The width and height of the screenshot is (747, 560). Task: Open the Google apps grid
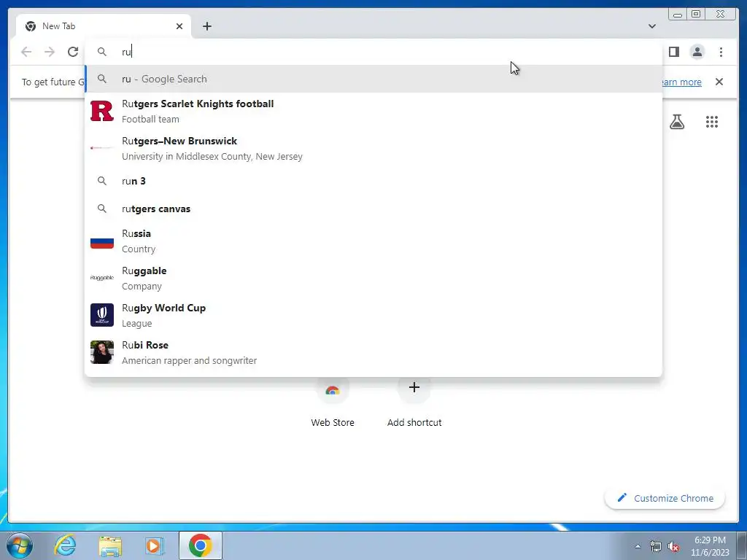[712, 122]
